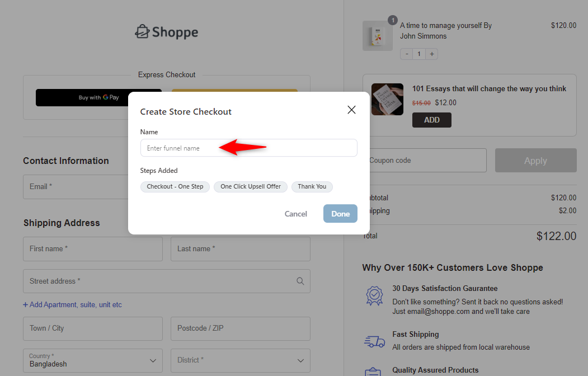
Task: Click the satisfaction guarantee badge icon
Action: click(x=374, y=296)
